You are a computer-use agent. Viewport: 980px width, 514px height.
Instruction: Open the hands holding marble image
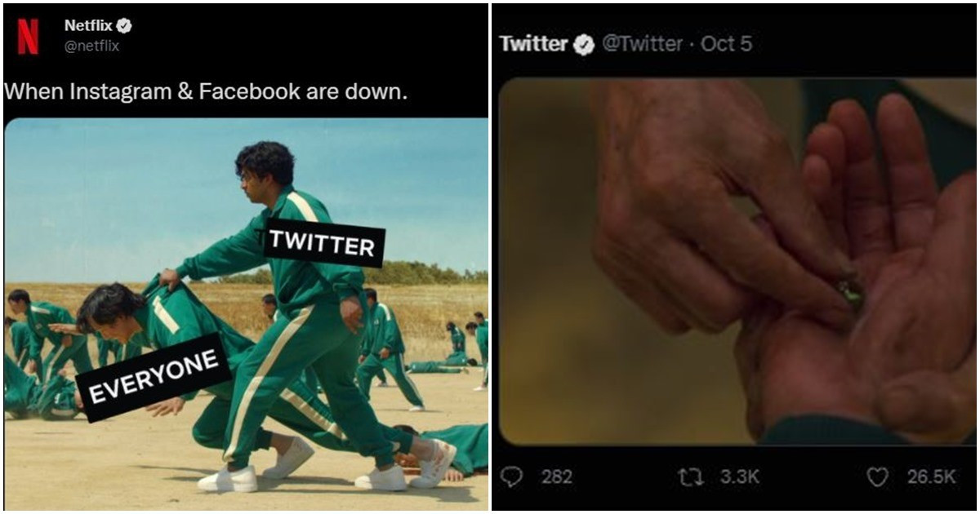point(736,262)
